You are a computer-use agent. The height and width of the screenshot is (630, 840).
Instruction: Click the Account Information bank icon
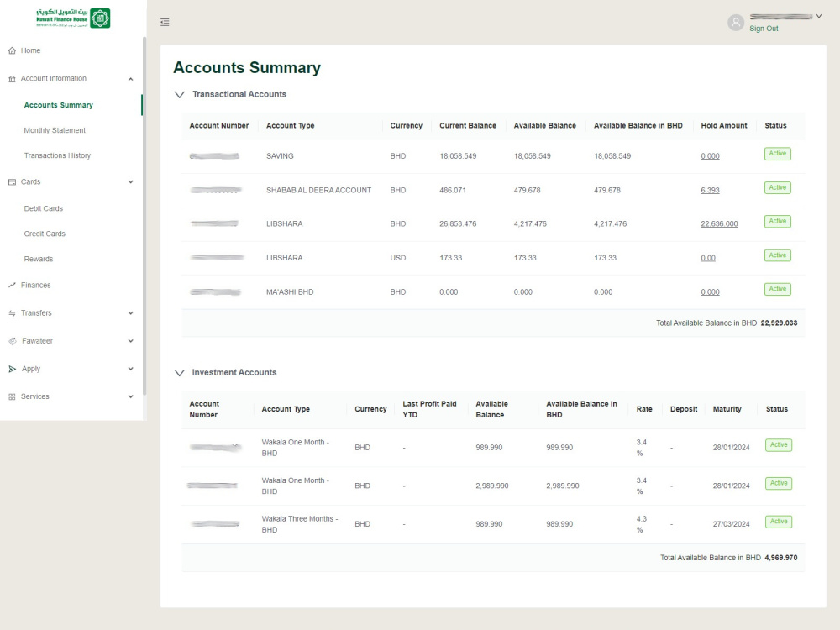coord(12,79)
